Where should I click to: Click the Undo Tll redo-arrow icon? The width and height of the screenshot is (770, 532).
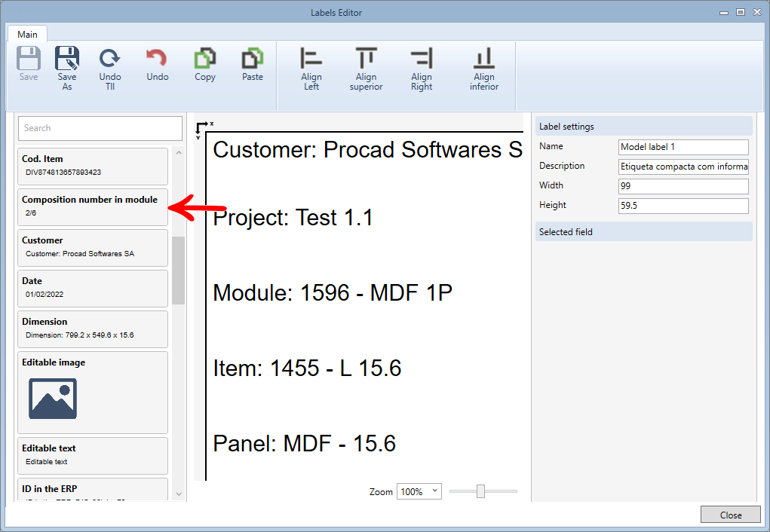click(x=109, y=58)
